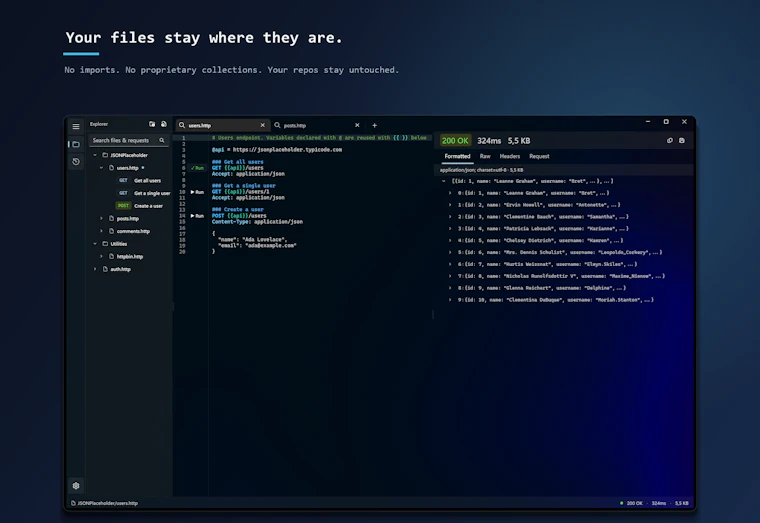Expand the Chelsey Dietrich JSON entry
The height and width of the screenshot is (523, 760).
pyautogui.click(x=450, y=240)
